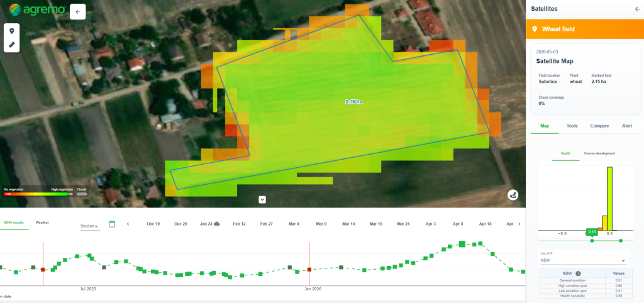Go back using the map arrow button
This screenshot has height=303, width=644.
pyautogui.click(x=77, y=12)
